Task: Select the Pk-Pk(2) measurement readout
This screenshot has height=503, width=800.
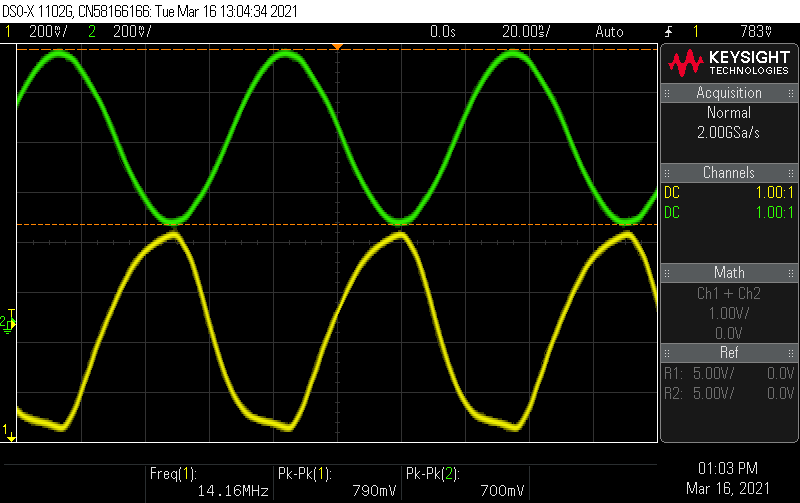Action: [465, 481]
